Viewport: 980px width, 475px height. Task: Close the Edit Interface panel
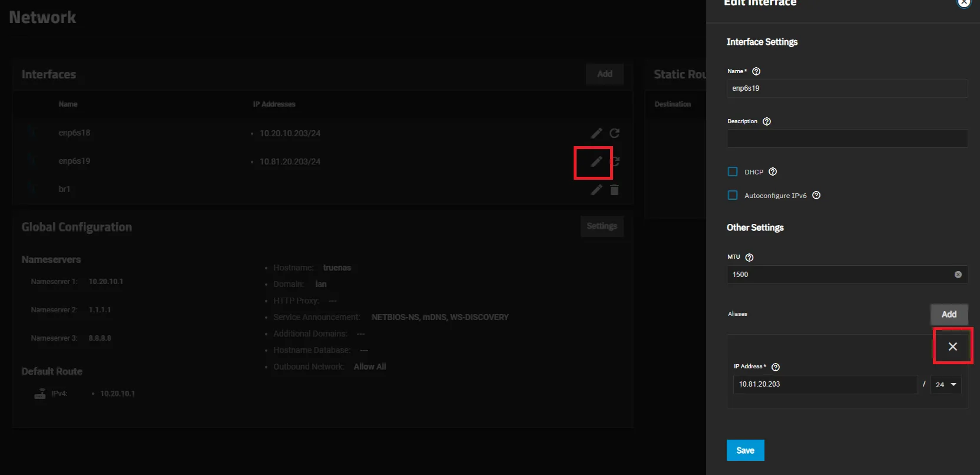click(964, 3)
